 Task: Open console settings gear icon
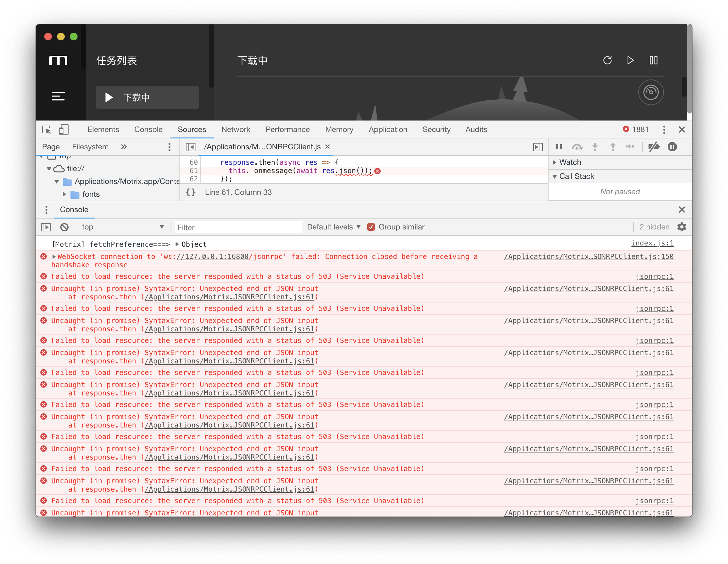tap(682, 227)
